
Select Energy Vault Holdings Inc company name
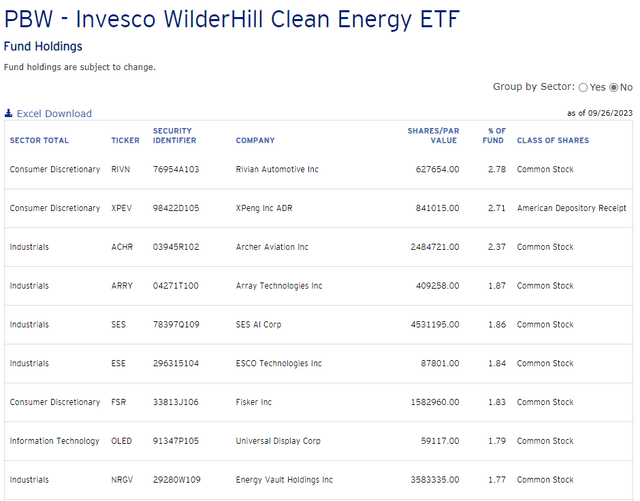(x=284, y=479)
